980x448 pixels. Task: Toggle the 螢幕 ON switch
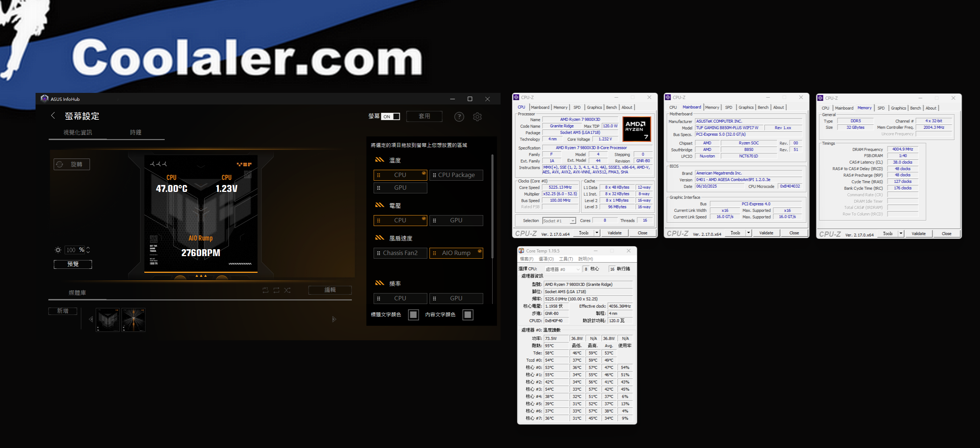point(391,116)
